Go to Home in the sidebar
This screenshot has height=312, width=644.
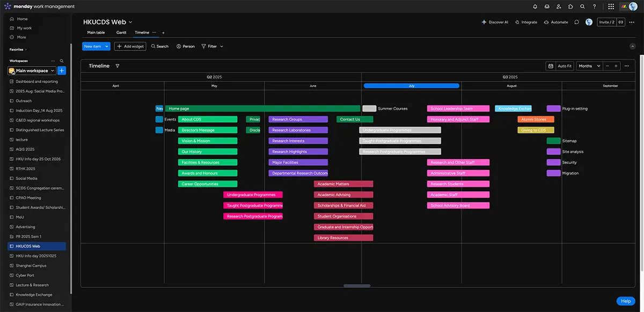click(x=22, y=19)
